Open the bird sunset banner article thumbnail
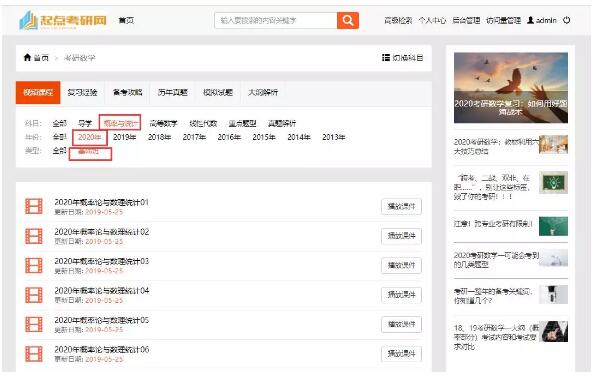This screenshot has width=595, height=387. tap(511, 88)
